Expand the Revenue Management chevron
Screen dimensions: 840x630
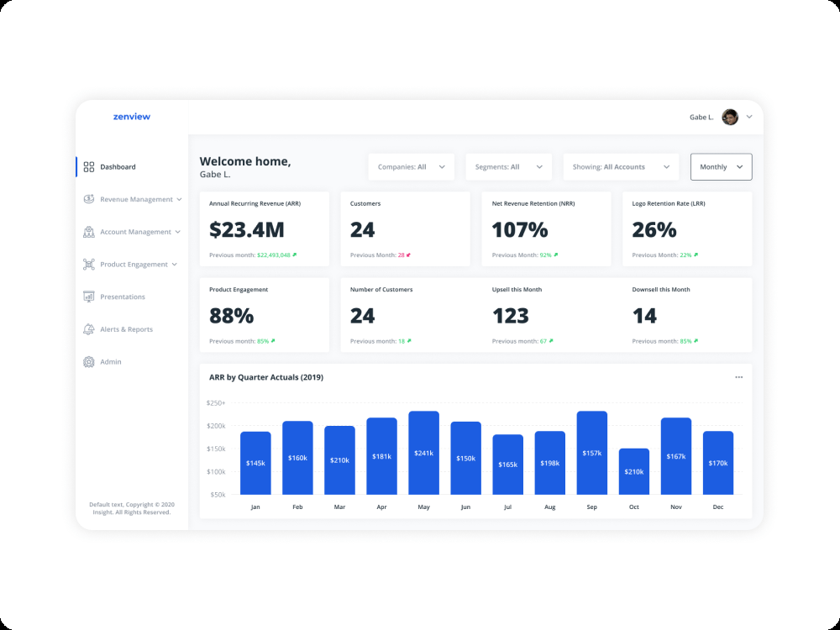click(x=179, y=199)
